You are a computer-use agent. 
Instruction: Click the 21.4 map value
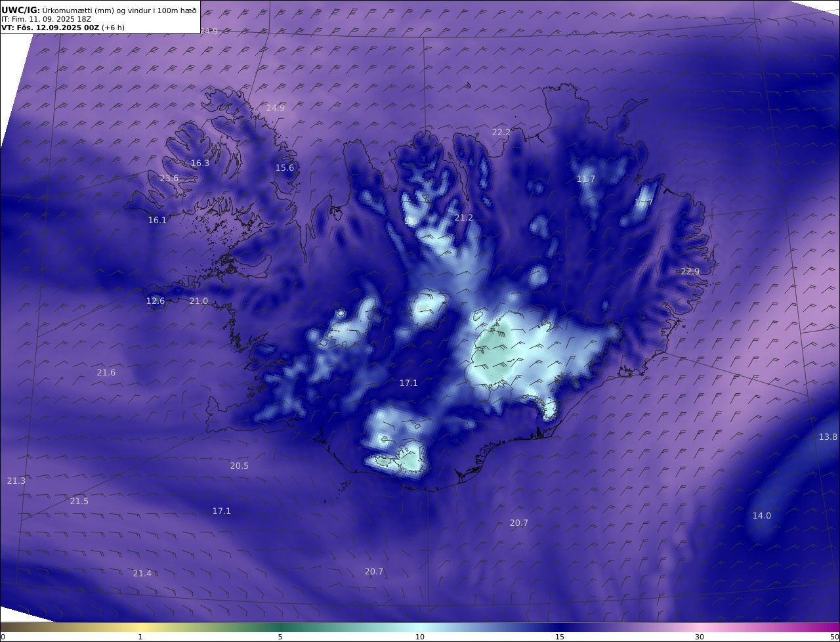coord(142,573)
